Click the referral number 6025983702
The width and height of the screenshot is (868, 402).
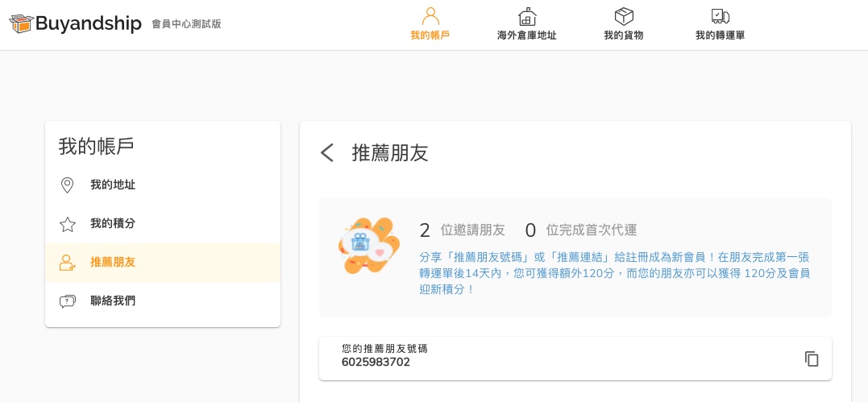(376, 363)
